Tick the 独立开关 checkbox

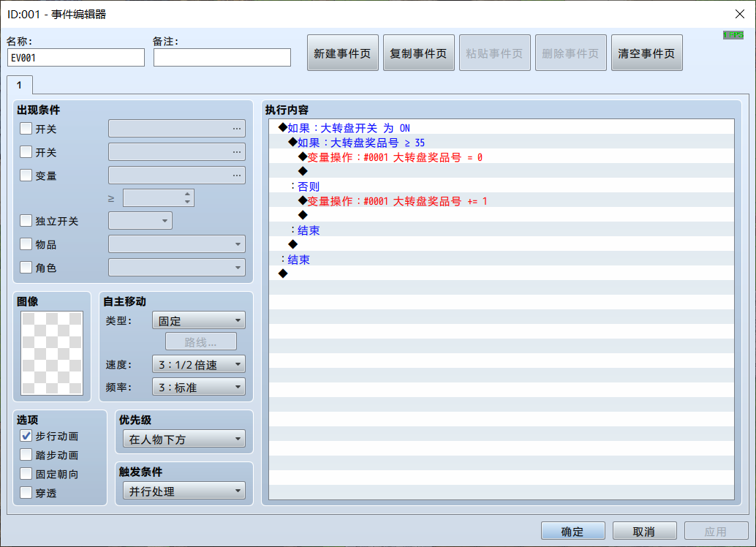tap(26, 221)
